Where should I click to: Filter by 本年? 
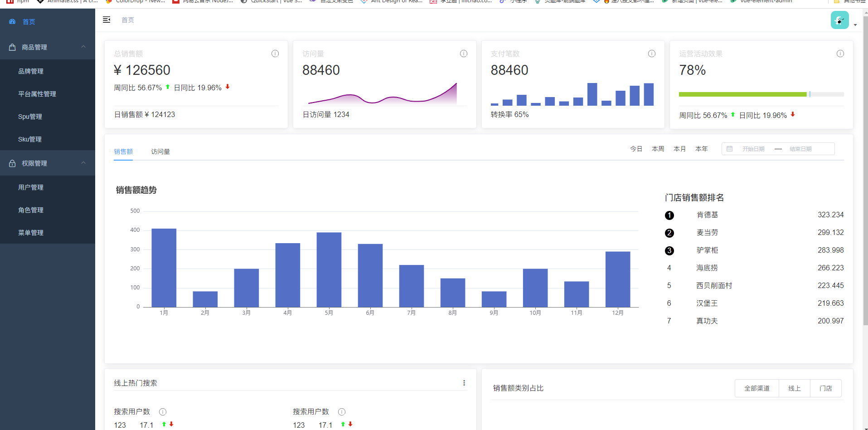click(x=702, y=149)
